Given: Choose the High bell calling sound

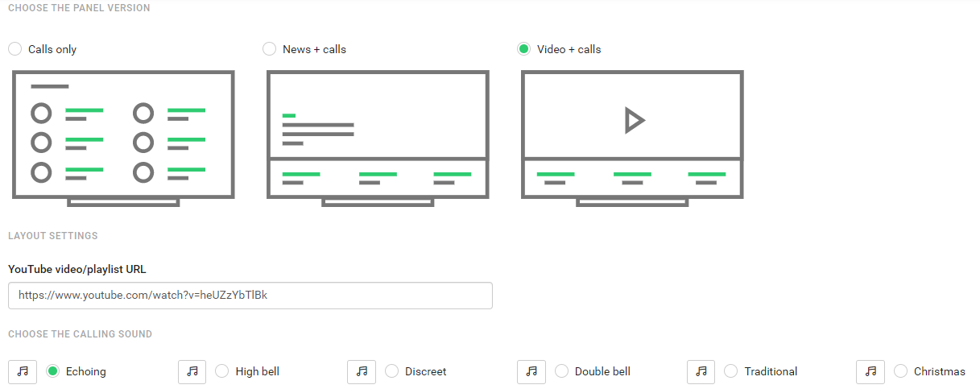Looking at the screenshot, I should (222, 371).
